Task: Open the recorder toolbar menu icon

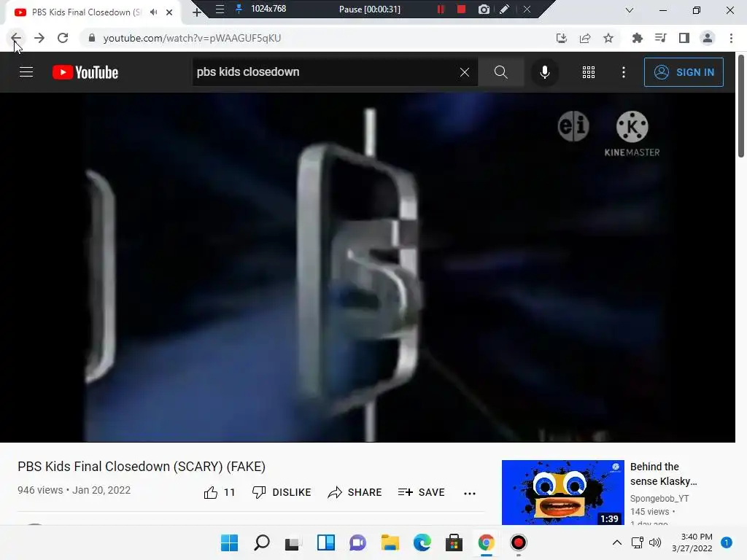Action: click(220, 9)
